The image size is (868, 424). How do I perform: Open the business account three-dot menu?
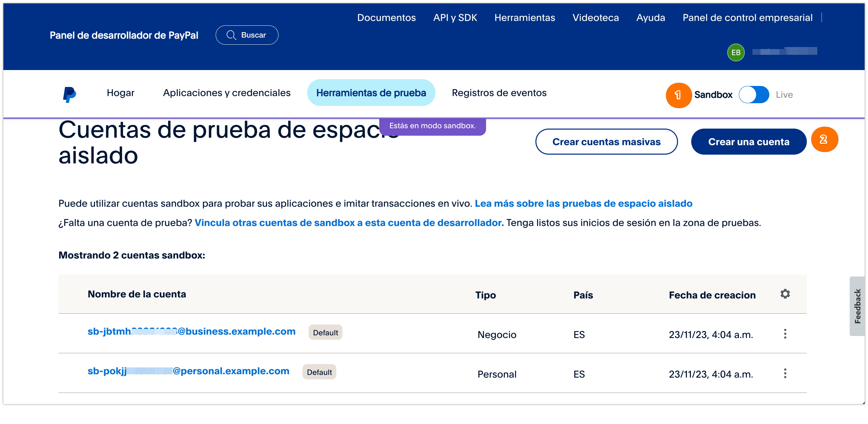pyautogui.click(x=785, y=334)
